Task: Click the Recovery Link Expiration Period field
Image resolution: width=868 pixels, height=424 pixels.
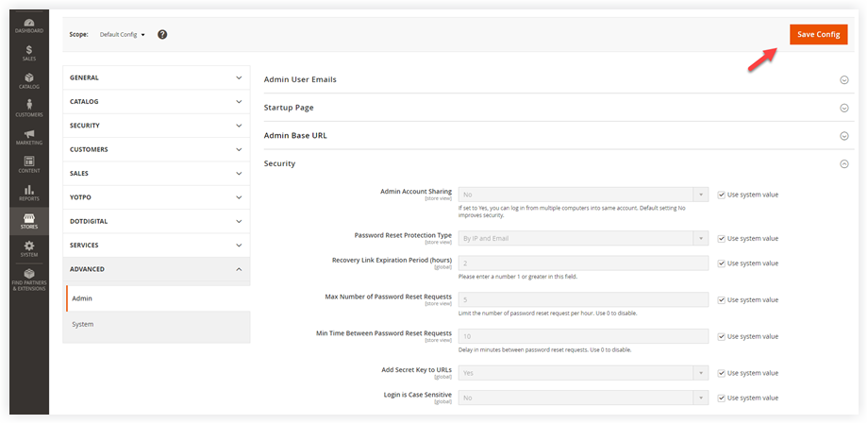Action: click(583, 263)
